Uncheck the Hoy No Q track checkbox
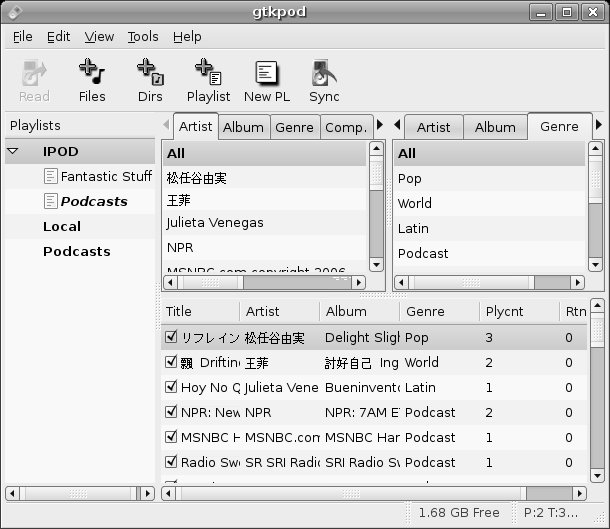This screenshot has height=529, width=610. click(x=171, y=387)
